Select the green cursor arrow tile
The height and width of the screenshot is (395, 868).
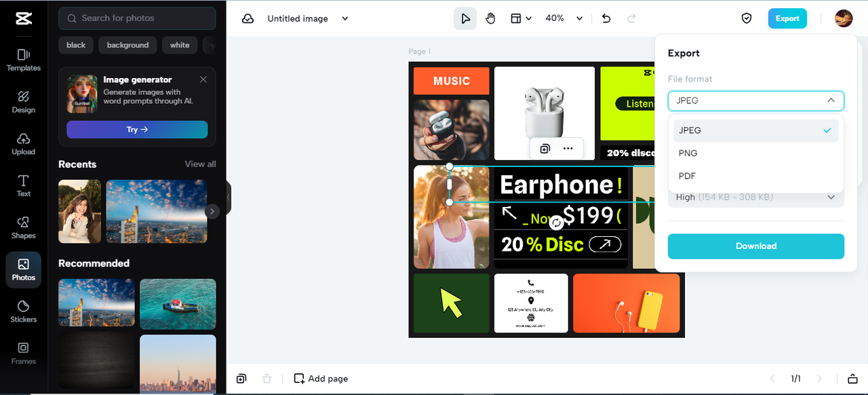tap(452, 303)
